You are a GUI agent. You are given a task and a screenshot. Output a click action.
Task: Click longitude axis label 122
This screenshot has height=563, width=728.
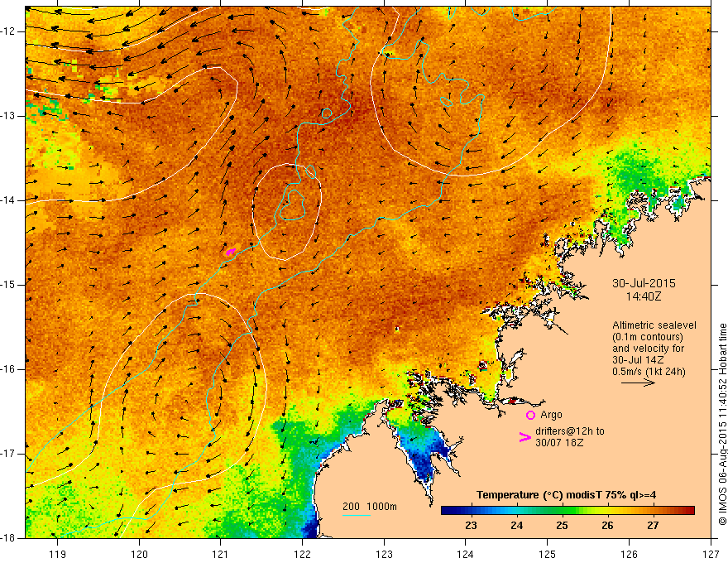pyautogui.click(x=302, y=554)
